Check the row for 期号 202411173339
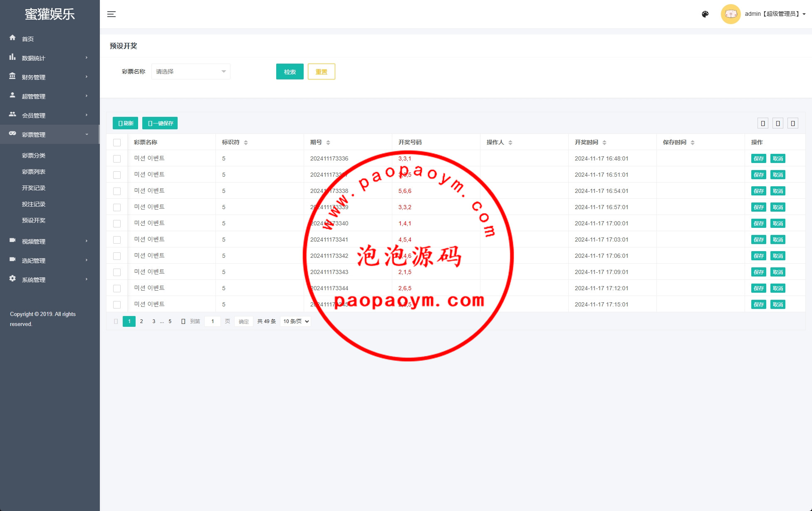 (117, 207)
